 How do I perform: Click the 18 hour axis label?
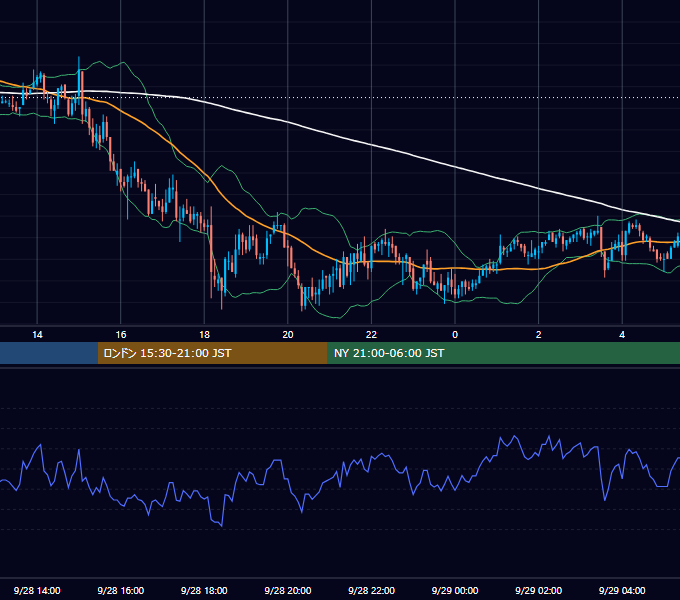(204, 335)
